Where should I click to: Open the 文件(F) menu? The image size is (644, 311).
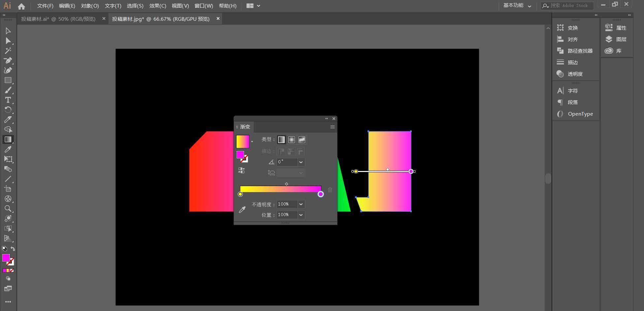click(x=45, y=6)
